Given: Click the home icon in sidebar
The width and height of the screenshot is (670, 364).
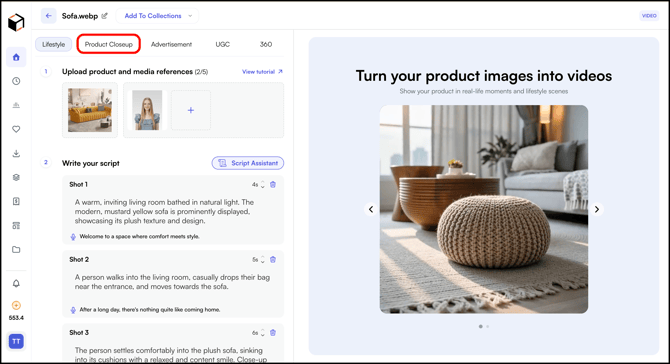Looking at the screenshot, I should pyautogui.click(x=16, y=57).
